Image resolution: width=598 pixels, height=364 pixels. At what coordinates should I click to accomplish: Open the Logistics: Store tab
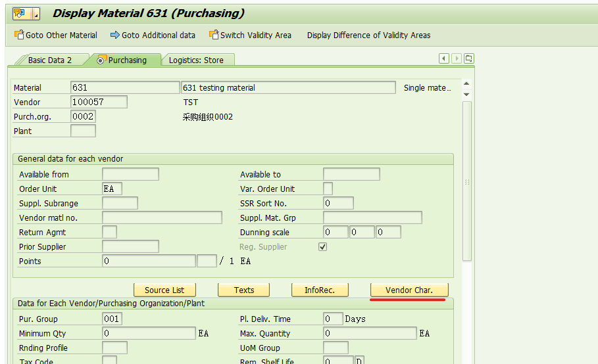coord(196,60)
